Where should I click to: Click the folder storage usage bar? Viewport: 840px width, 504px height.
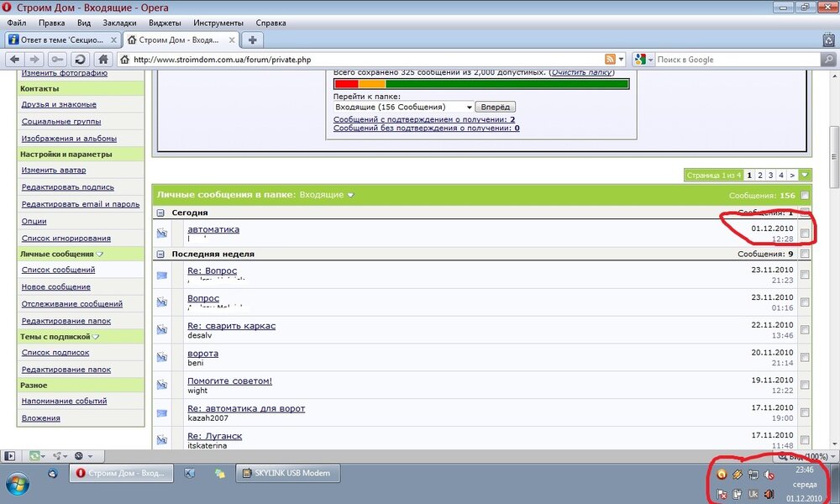481,84
